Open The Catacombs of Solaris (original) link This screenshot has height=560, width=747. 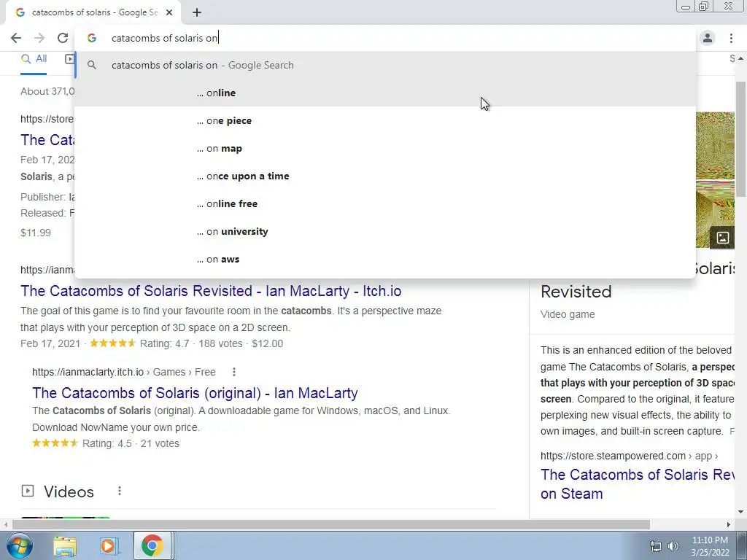coord(195,393)
